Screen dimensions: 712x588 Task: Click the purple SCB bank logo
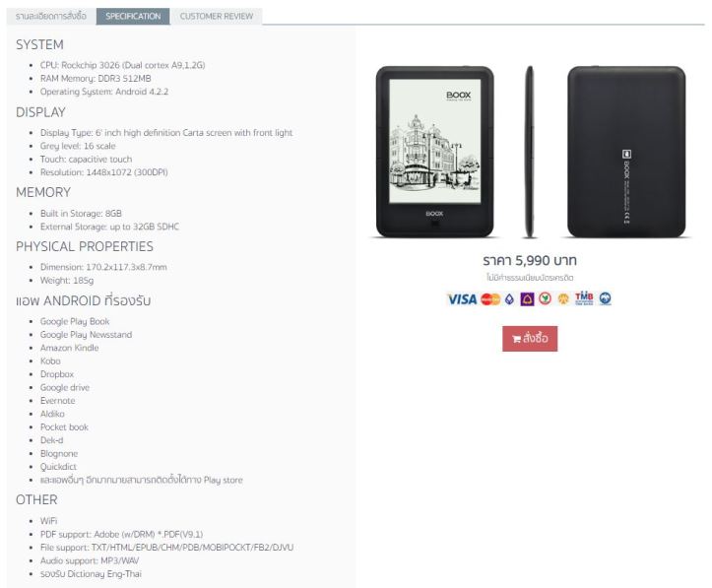point(527,299)
